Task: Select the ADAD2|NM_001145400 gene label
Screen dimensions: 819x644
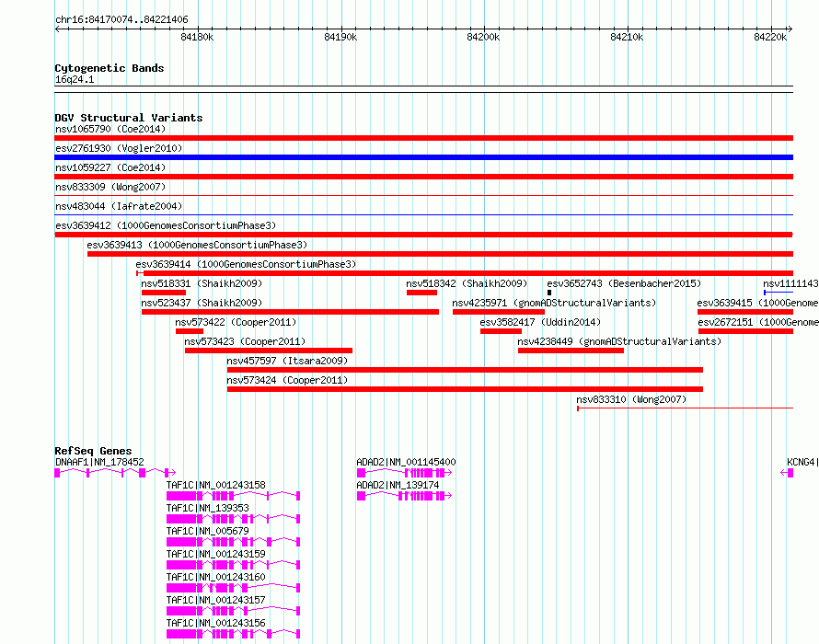Action: [x=406, y=462]
